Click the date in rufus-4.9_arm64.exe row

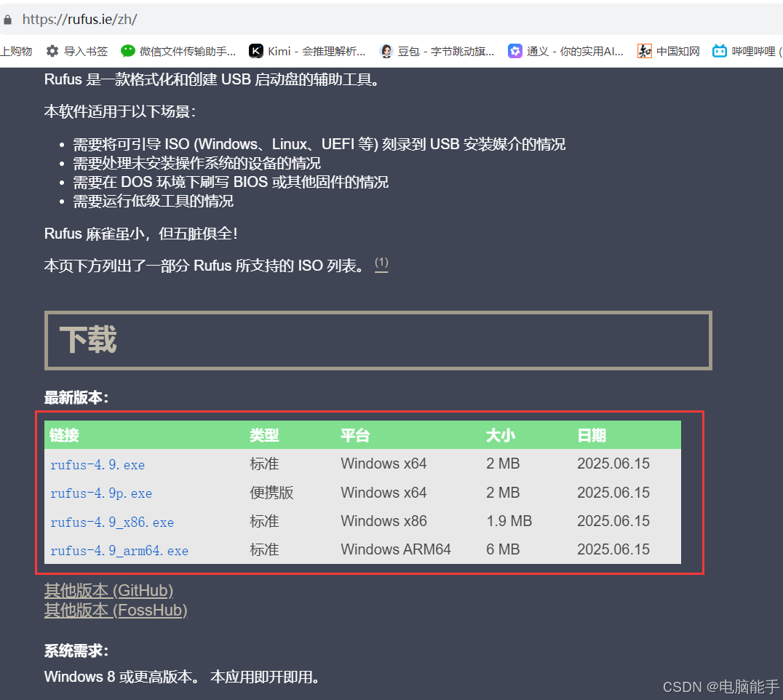pyautogui.click(x=613, y=549)
